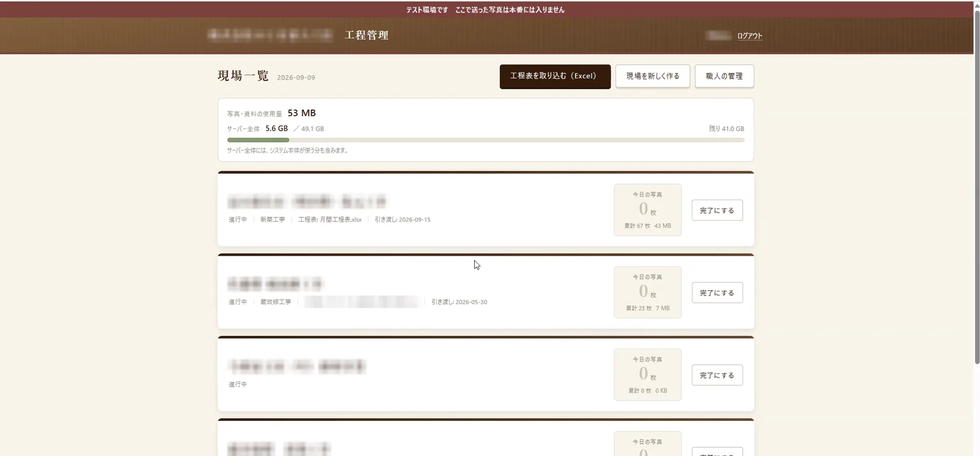Click the 工程管理 header title
The height and width of the screenshot is (456, 980).
366,35
